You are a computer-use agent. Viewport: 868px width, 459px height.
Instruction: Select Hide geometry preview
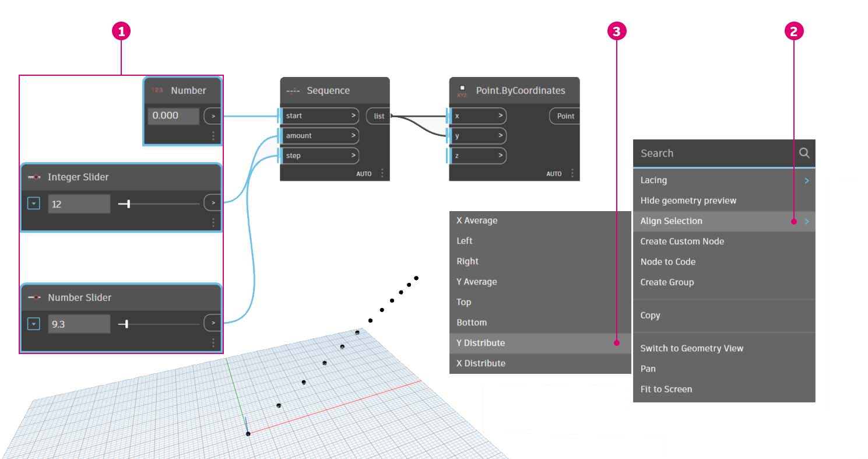click(x=724, y=201)
